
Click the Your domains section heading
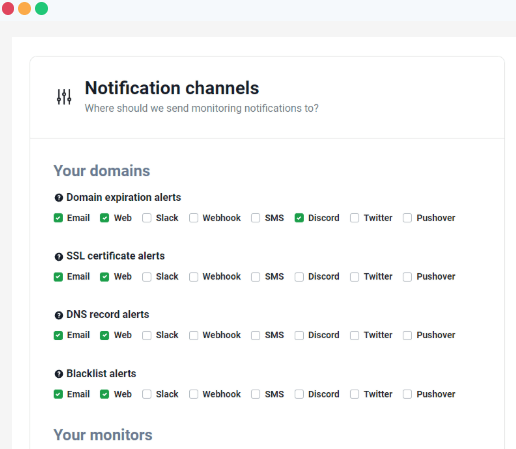tap(102, 171)
